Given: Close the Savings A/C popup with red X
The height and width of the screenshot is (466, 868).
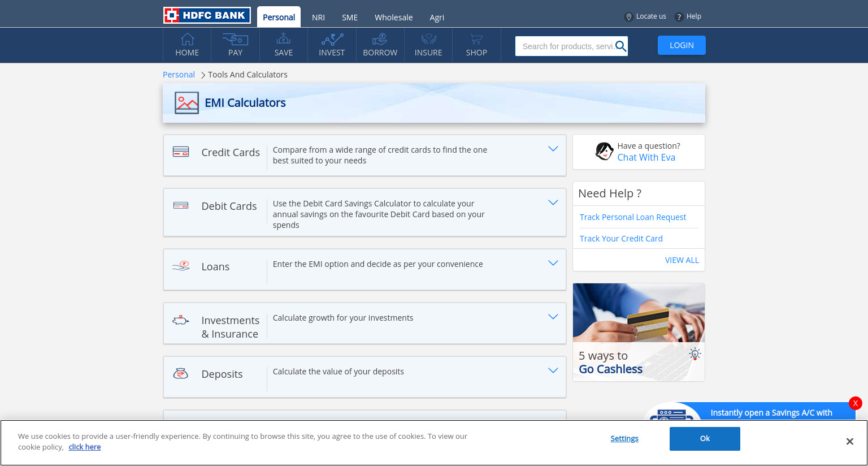Looking at the screenshot, I should (x=856, y=403).
